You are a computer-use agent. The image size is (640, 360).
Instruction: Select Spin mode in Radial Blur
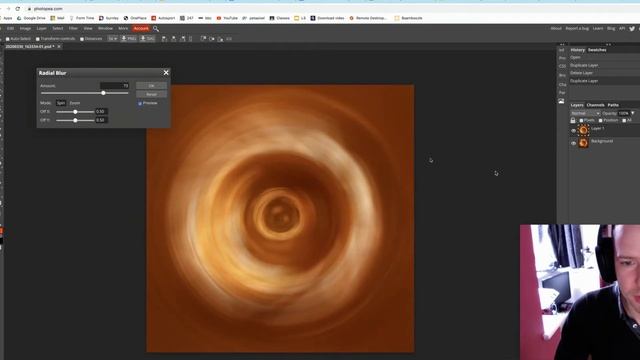pyautogui.click(x=61, y=103)
